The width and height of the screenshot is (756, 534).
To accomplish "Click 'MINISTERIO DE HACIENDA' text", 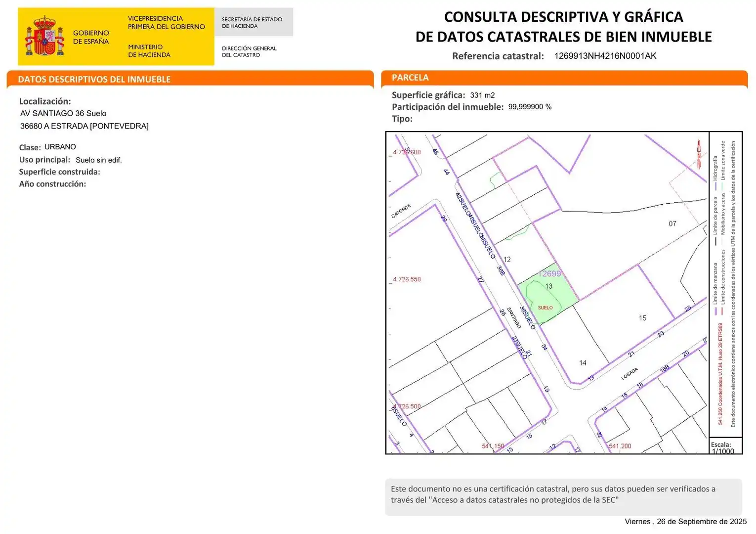I will (x=149, y=51).
